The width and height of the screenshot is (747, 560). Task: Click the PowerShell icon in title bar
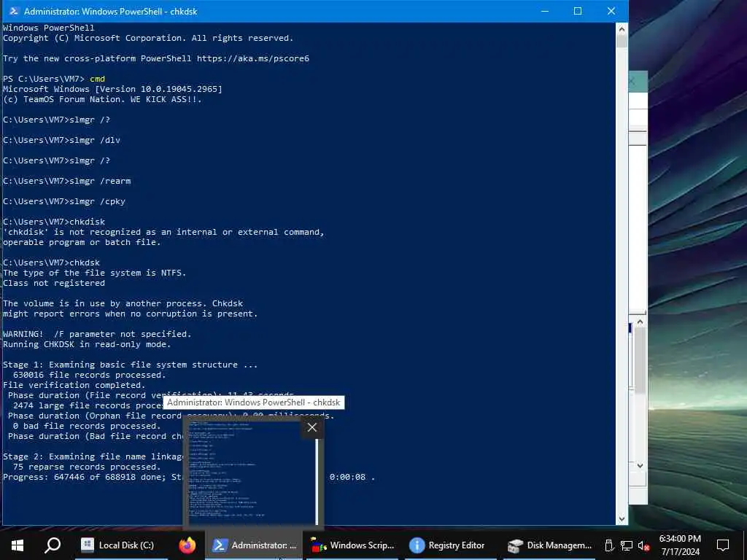tap(14, 11)
